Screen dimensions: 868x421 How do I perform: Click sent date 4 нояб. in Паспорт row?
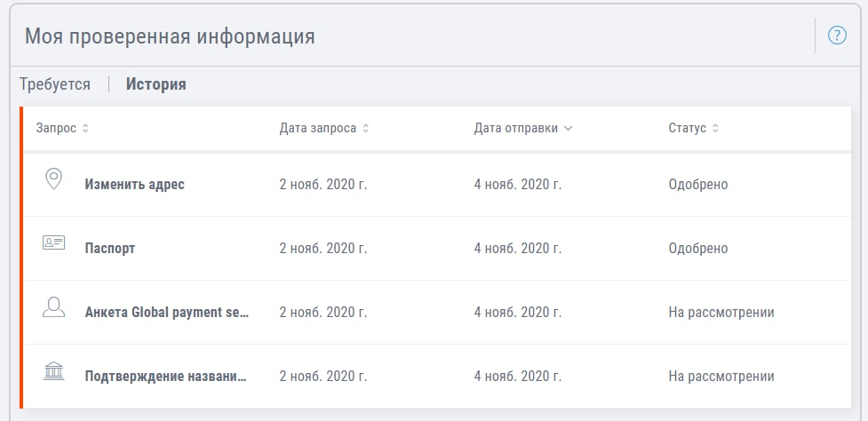518,249
